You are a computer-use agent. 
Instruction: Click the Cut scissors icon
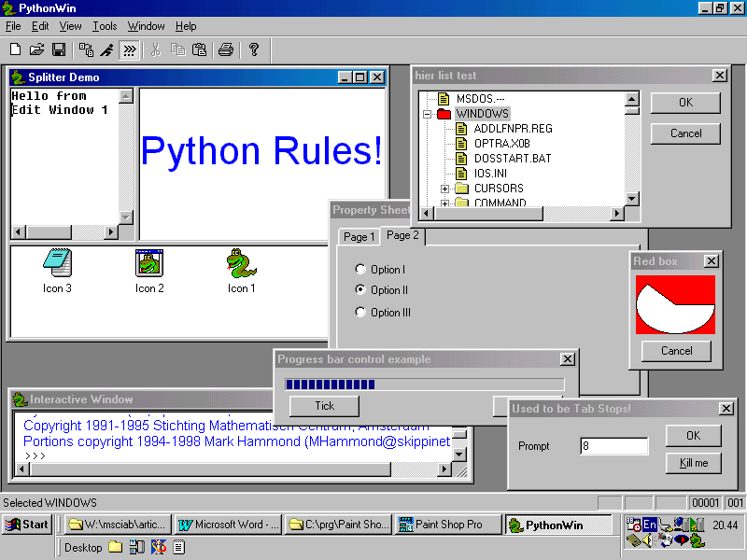pyautogui.click(x=156, y=49)
